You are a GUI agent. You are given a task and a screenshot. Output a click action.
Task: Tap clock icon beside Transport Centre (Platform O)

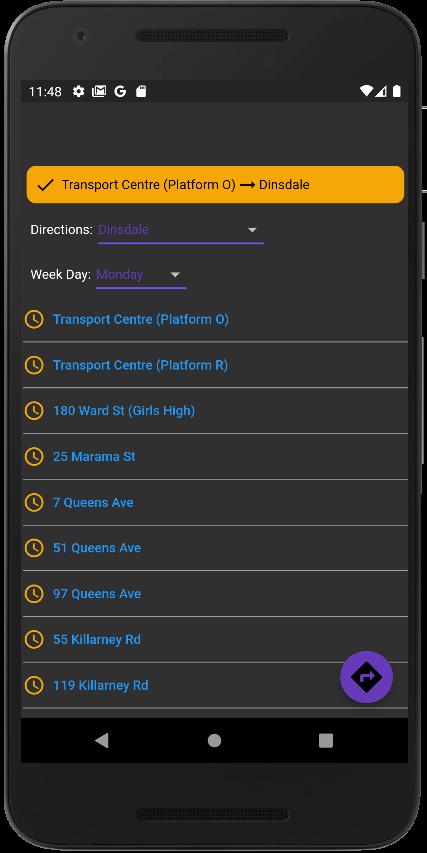(34, 319)
